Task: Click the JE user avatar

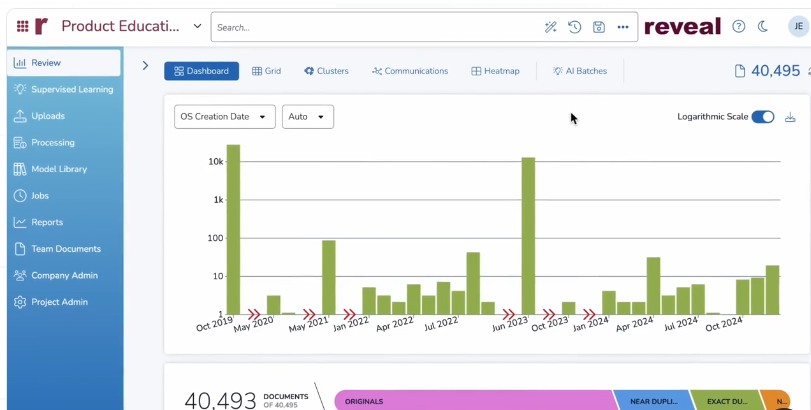Action: [798, 26]
